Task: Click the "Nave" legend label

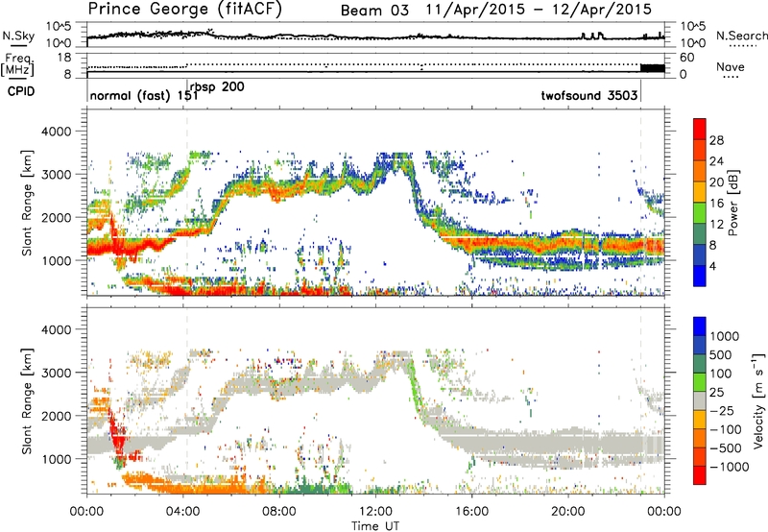Action: pos(731,66)
